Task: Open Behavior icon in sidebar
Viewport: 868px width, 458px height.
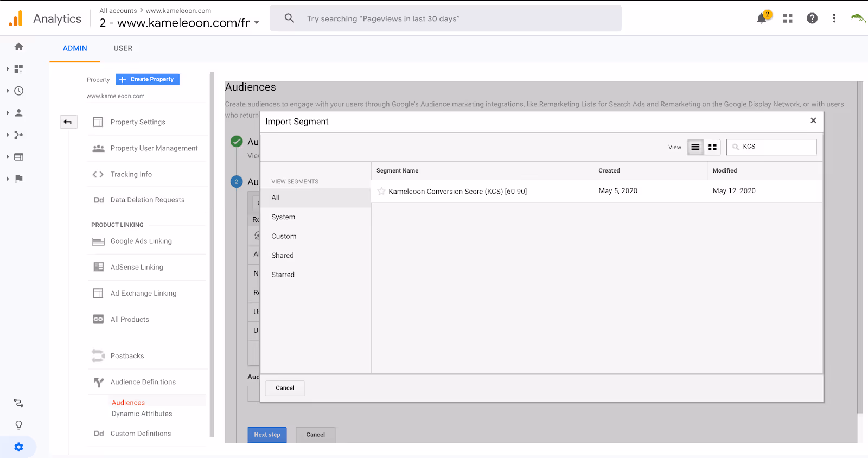Action: click(18, 157)
